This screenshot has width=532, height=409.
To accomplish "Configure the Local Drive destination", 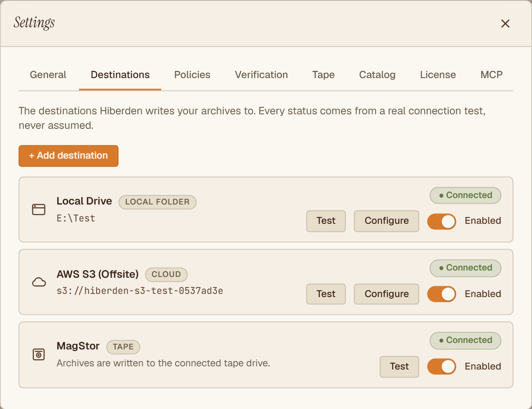I will (x=387, y=221).
